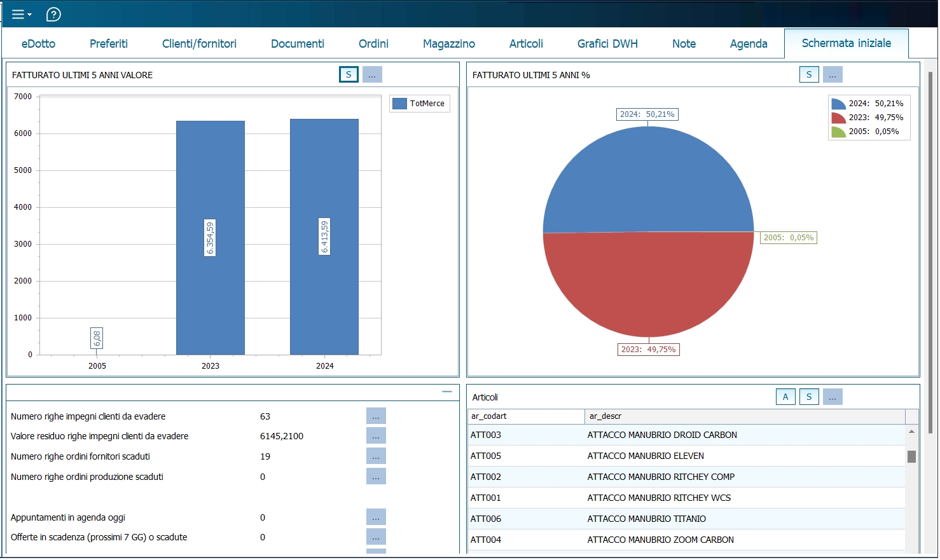Click the A button in Articoli panel

(x=785, y=397)
